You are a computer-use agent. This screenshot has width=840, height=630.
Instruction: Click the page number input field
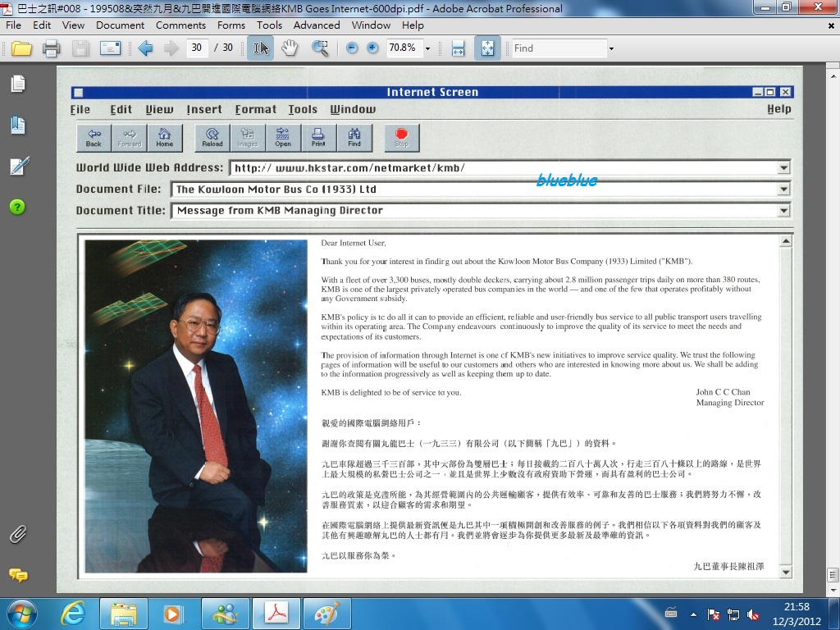tap(197, 48)
